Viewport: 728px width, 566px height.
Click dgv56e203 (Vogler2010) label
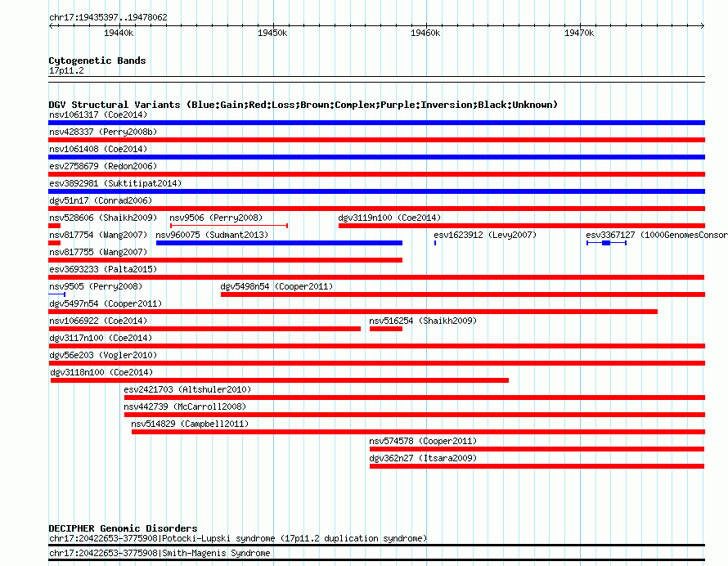pyautogui.click(x=103, y=355)
